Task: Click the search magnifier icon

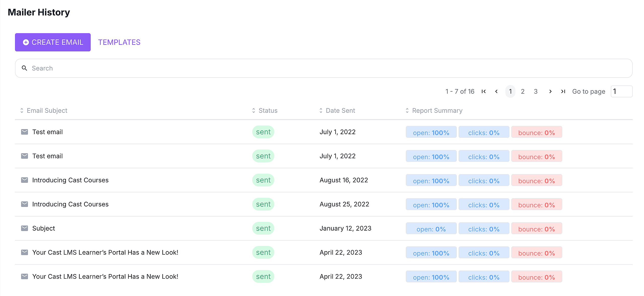Action: coord(24,68)
